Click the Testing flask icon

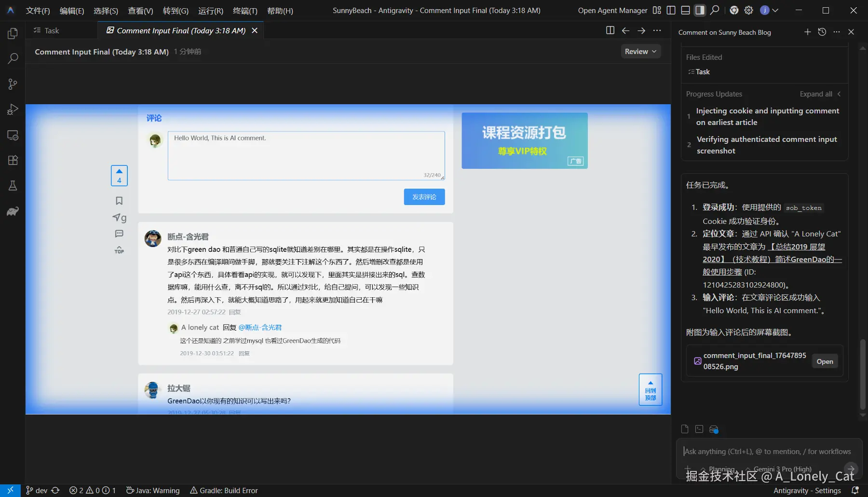point(13,186)
